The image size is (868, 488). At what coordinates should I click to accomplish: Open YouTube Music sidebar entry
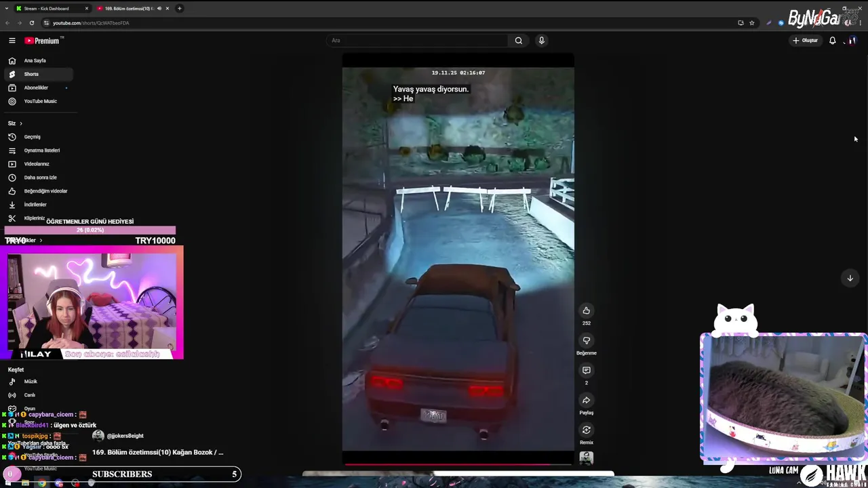[x=38, y=101]
